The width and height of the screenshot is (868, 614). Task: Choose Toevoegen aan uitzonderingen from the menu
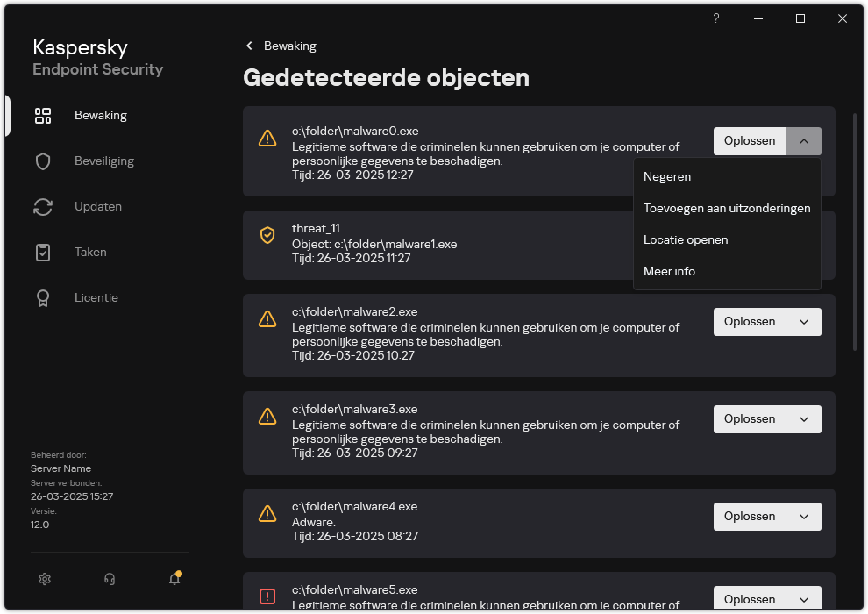tap(727, 208)
